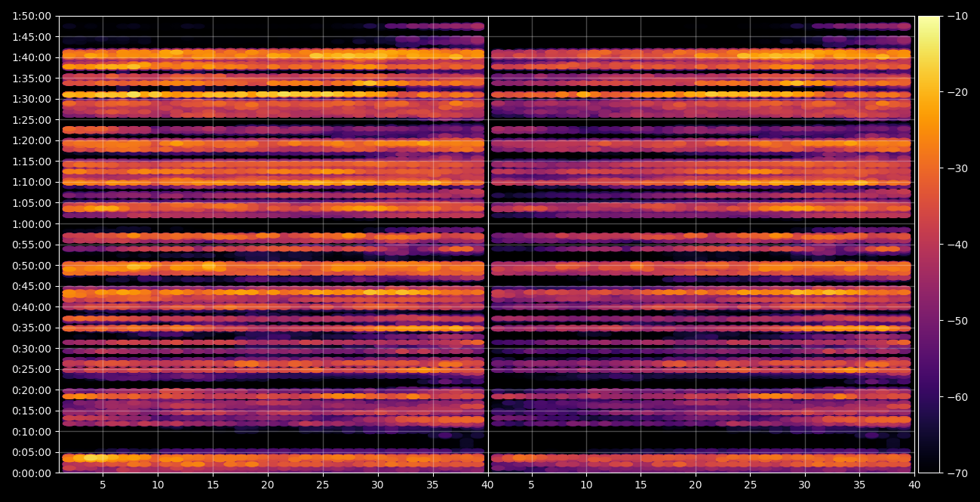The width and height of the screenshot is (980, 502).
Task: Click the 1:25:00 y-axis tick label
Action: (32, 120)
